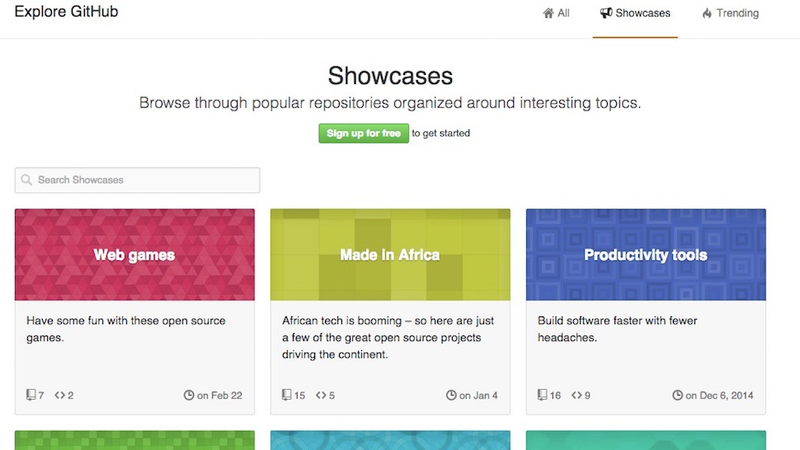Click code icon on Productivity tools card
Viewport: 800px width, 450px height.
tap(577, 395)
